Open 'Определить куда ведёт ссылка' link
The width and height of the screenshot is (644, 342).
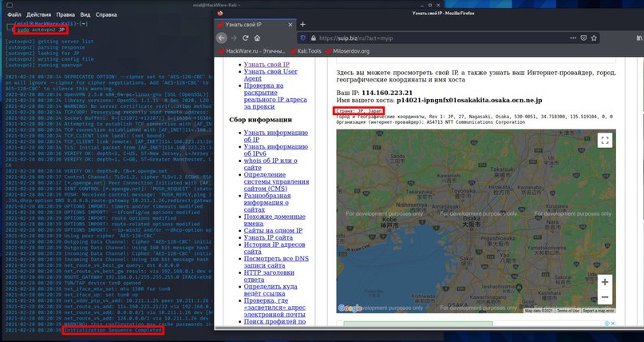(271, 290)
